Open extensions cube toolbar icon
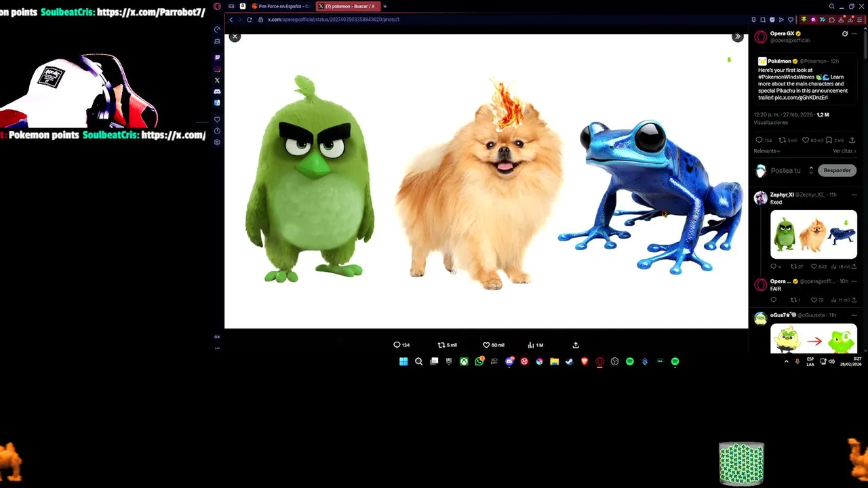This screenshot has width=868, height=488. (x=831, y=20)
